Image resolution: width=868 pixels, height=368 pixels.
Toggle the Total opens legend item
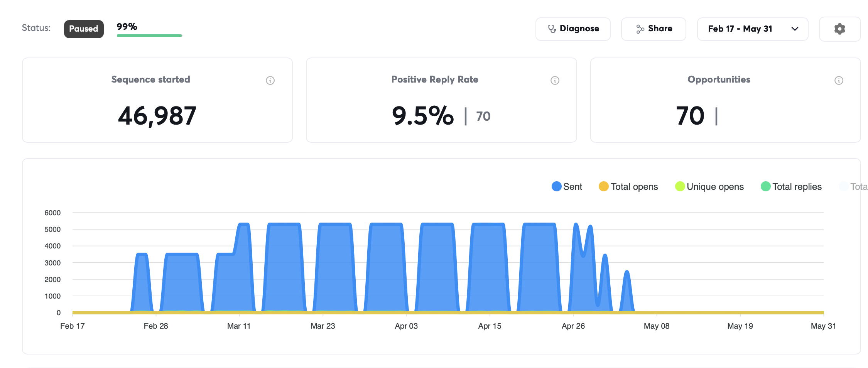[628, 187]
